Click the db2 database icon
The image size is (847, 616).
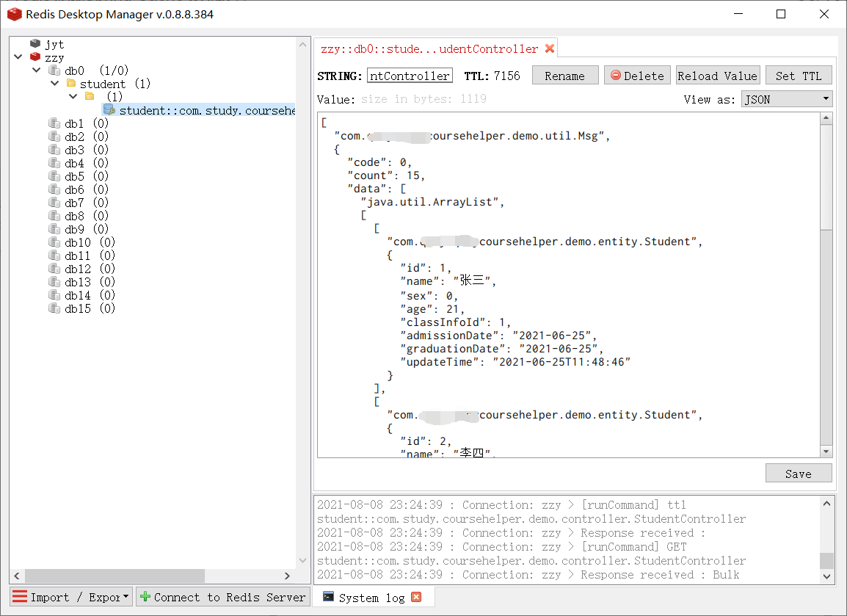(x=54, y=136)
